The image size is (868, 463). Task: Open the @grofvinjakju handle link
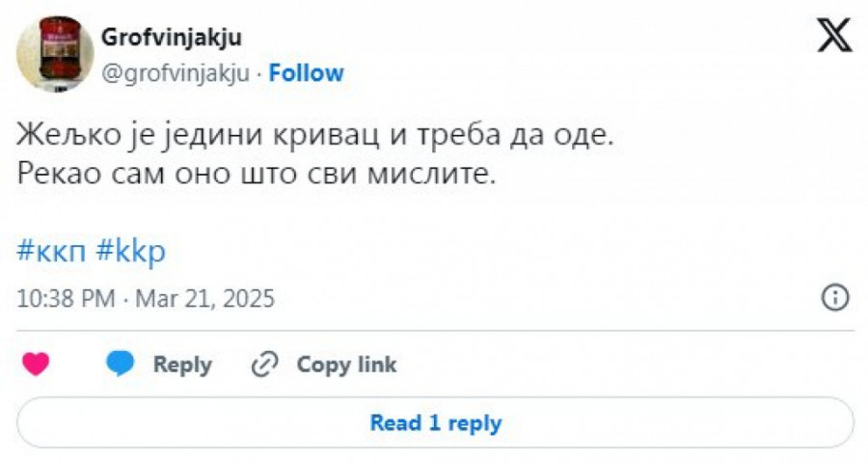point(176,73)
